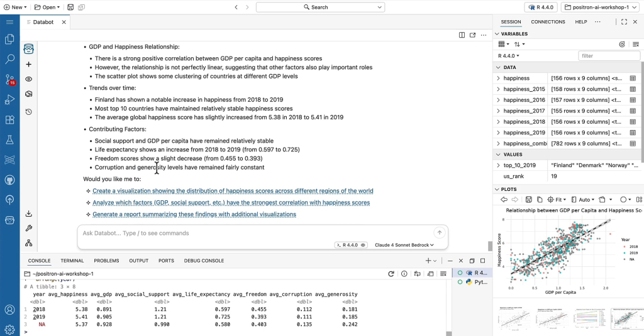Viewport: 644px width, 336px height.
Task: Save the current plot
Action: (x=528, y=199)
